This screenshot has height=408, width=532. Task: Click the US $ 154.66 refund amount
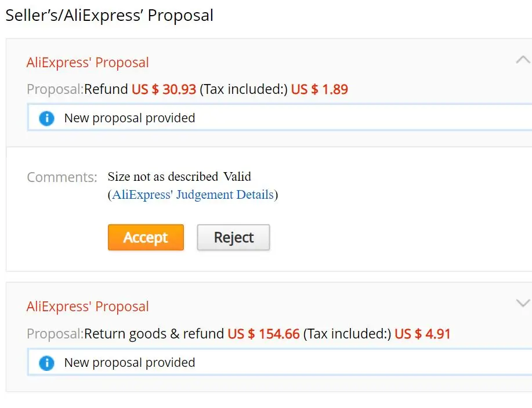pos(263,334)
